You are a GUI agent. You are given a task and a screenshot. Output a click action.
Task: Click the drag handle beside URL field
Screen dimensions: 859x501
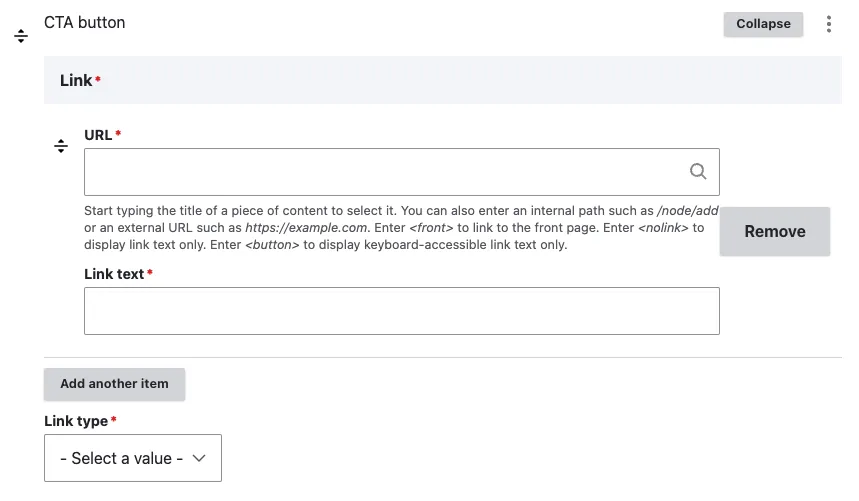coord(61,146)
